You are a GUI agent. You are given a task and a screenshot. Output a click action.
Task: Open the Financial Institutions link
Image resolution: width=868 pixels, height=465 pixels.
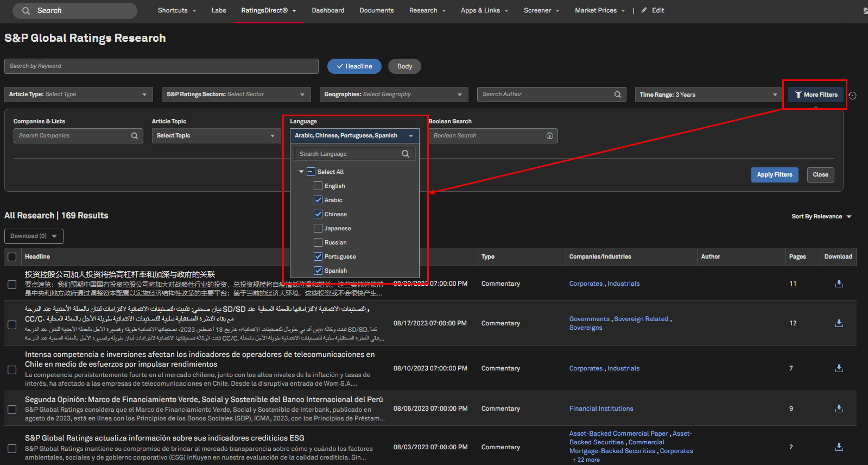pos(601,409)
